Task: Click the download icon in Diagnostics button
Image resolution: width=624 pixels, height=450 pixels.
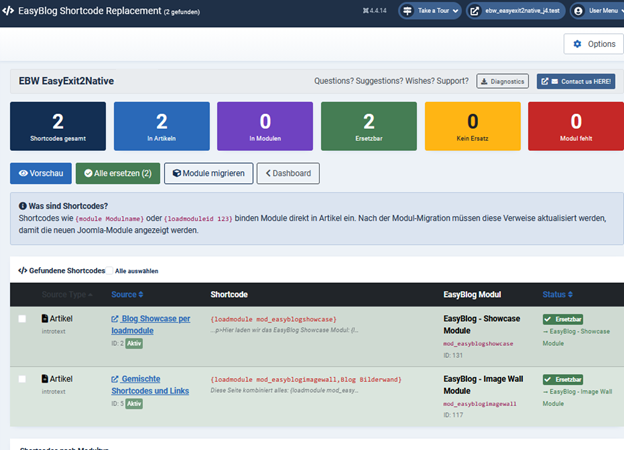Action: pos(484,81)
